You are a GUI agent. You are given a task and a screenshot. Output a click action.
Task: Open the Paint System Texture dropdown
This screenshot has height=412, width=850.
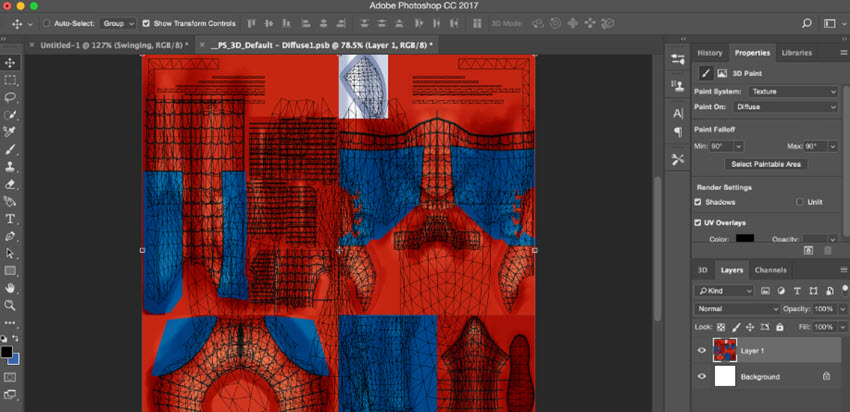coord(793,92)
